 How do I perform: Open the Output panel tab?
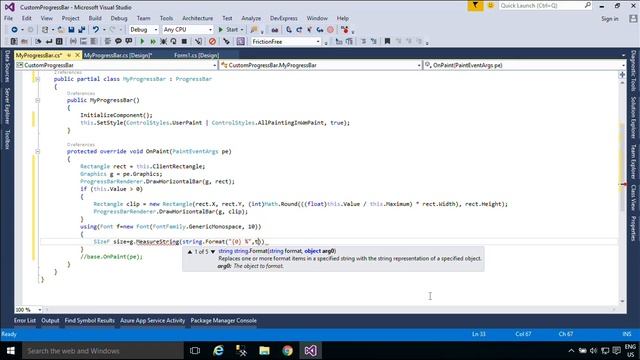pyautogui.click(x=50, y=321)
